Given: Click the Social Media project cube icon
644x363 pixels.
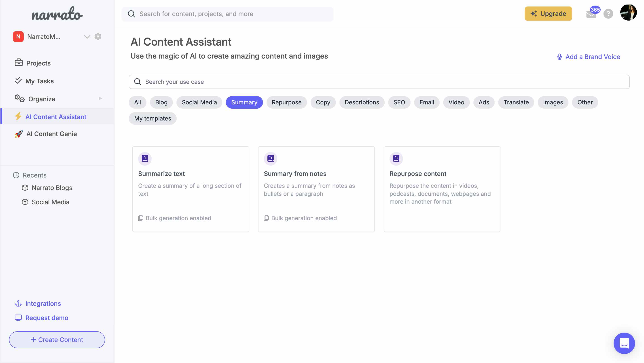Looking at the screenshot, I should click(x=25, y=202).
